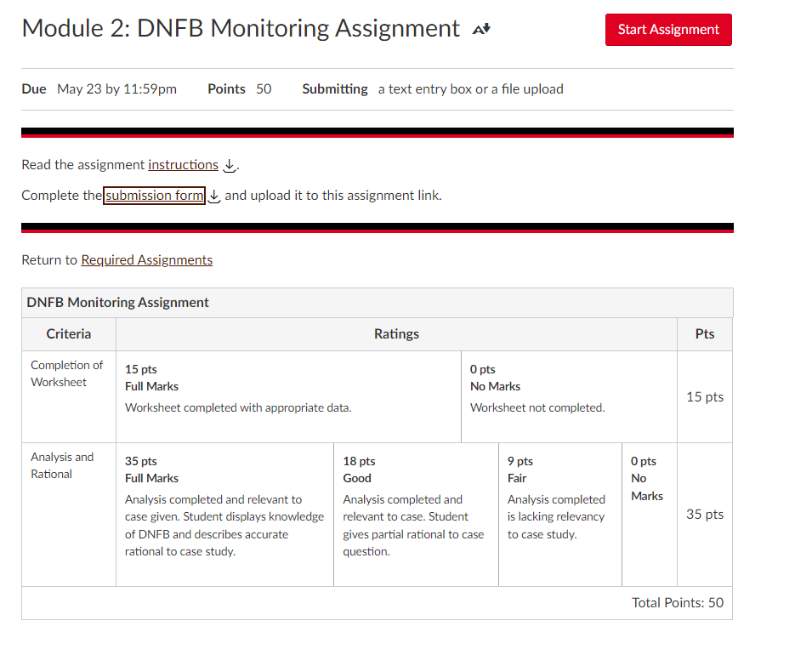Open the submission form hyperlink
The width and height of the screenshot is (812, 649).
tap(154, 195)
